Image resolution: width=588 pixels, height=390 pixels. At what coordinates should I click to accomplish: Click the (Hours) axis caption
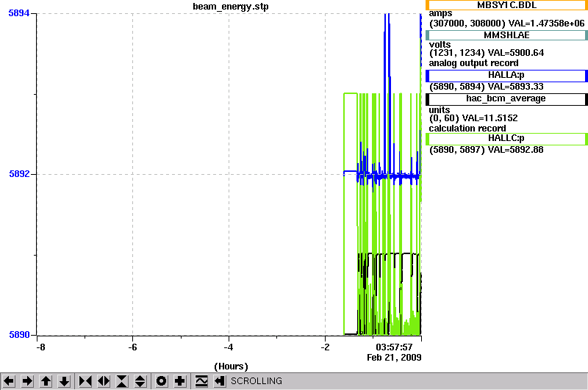pos(231,366)
